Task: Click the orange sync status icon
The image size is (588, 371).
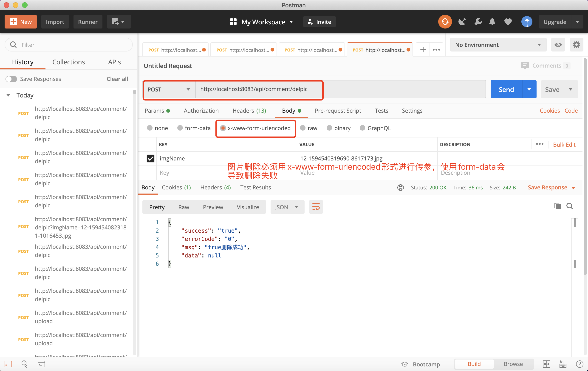Action: coord(445,22)
